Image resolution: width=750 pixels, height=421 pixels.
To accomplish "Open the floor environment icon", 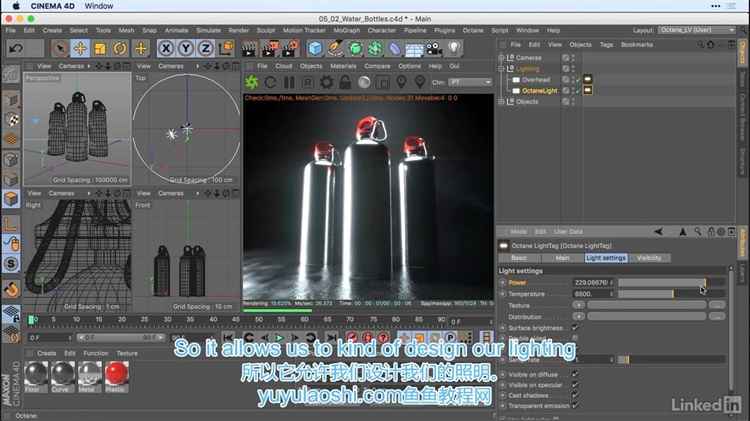I will (x=414, y=48).
